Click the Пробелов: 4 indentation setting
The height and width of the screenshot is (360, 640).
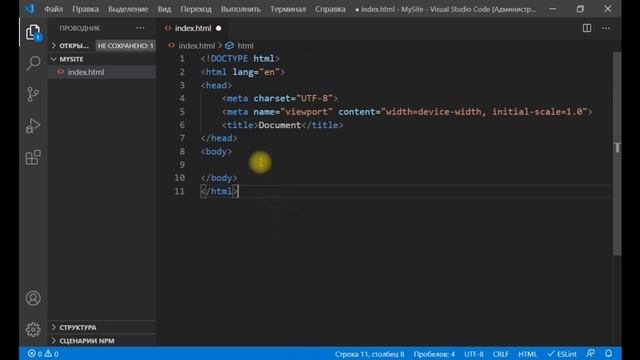click(434, 354)
